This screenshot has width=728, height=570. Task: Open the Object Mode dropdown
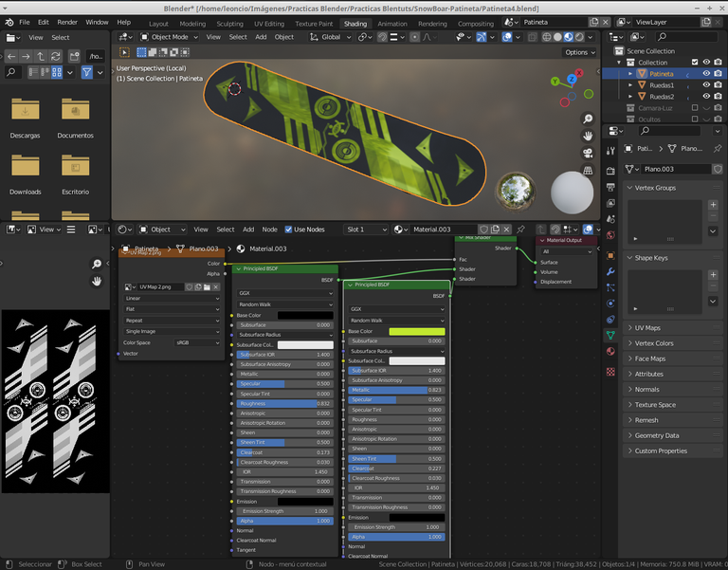coord(171,37)
